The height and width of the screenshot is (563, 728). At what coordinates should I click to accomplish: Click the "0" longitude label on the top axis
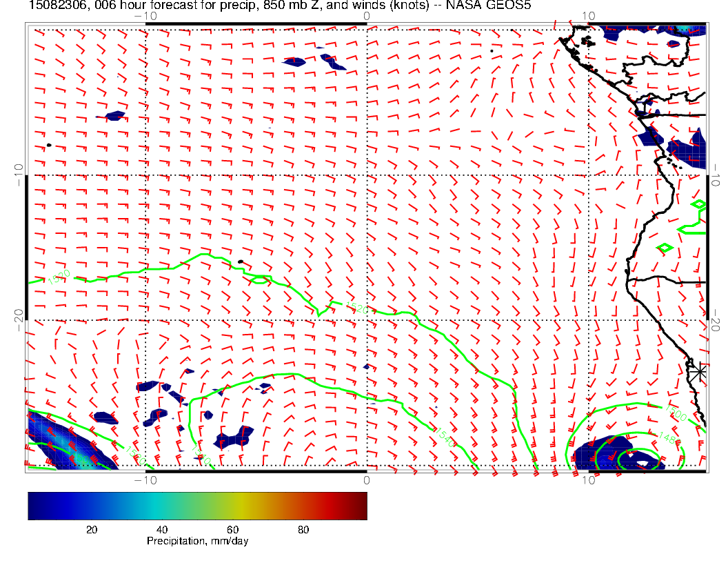coord(366,16)
